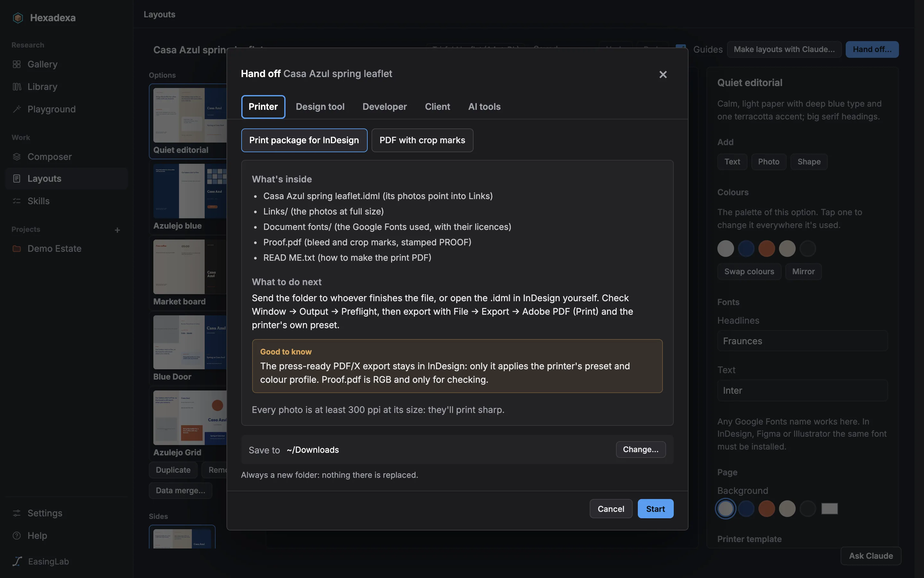Image resolution: width=924 pixels, height=578 pixels.
Task: Open Settings via its sliders icon
Action: pyautogui.click(x=16, y=513)
